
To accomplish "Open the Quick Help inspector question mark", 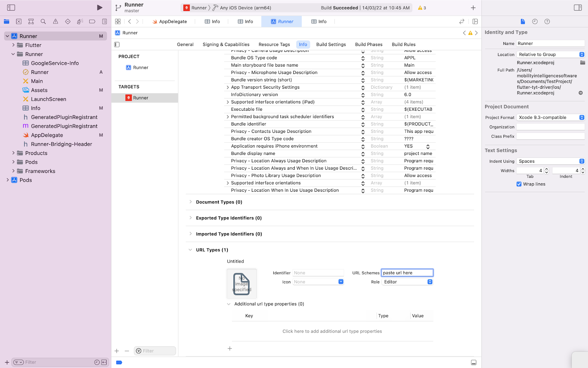I will click(x=547, y=21).
